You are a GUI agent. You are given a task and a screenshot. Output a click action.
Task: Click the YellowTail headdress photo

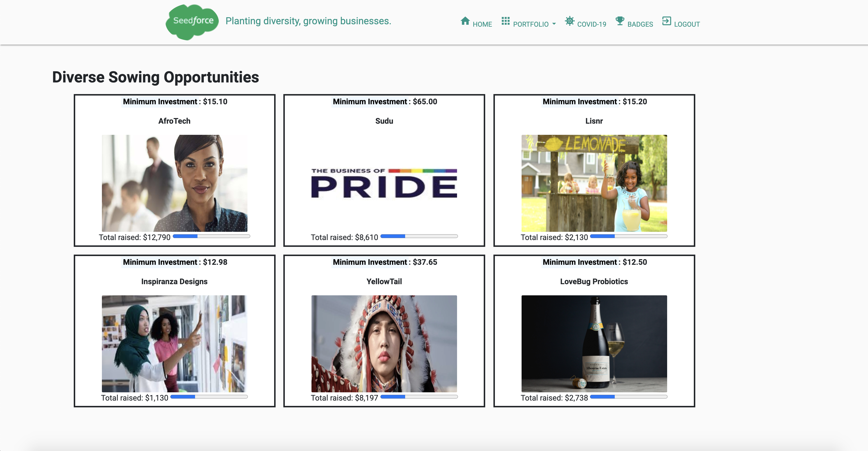384,343
